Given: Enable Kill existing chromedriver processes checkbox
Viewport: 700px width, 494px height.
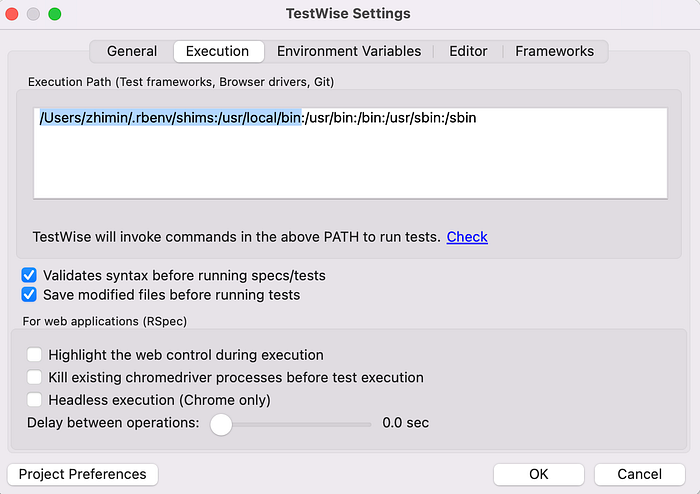Looking at the screenshot, I should pyautogui.click(x=35, y=377).
